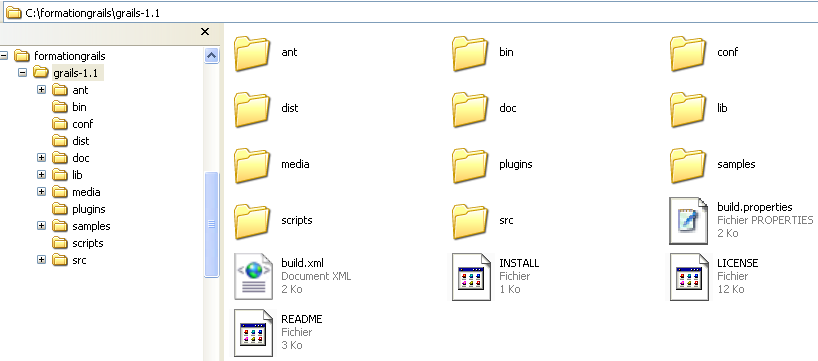
Task: Select plugins in the folder tree
Action: (x=89, y=209)
